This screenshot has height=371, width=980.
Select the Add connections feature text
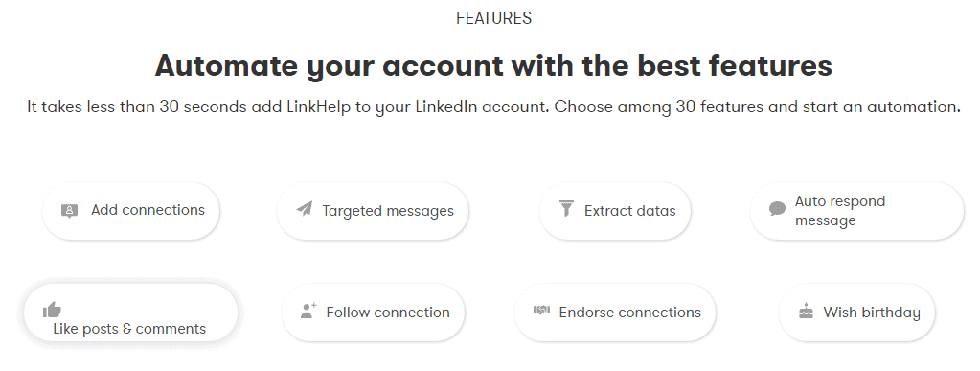[148, 210]
